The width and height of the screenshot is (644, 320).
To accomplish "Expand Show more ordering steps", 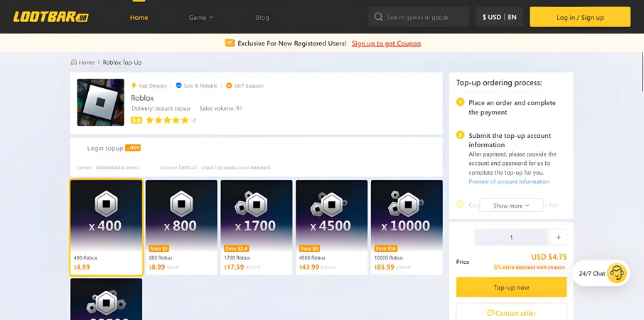I will 511,206.
